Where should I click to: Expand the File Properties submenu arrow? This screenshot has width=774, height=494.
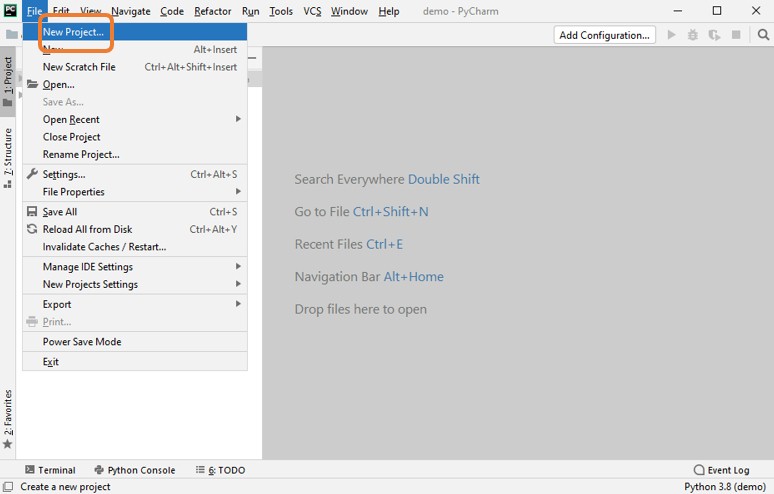(238, 191)
